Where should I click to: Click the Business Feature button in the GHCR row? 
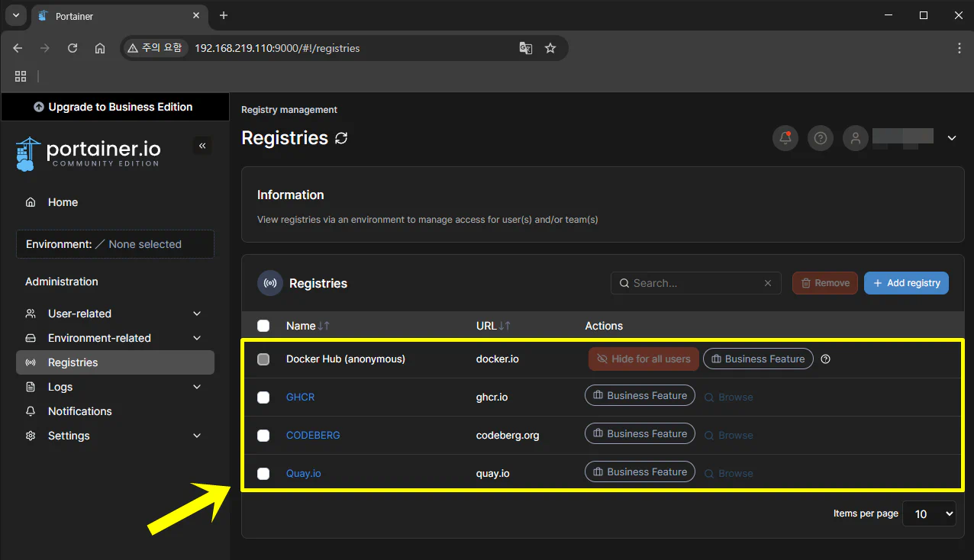pos(640,395)
